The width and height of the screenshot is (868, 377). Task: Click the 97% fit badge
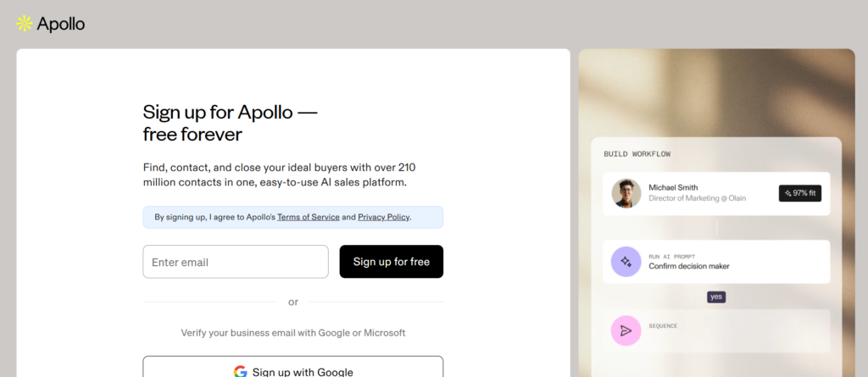click(x=799, y=193)
